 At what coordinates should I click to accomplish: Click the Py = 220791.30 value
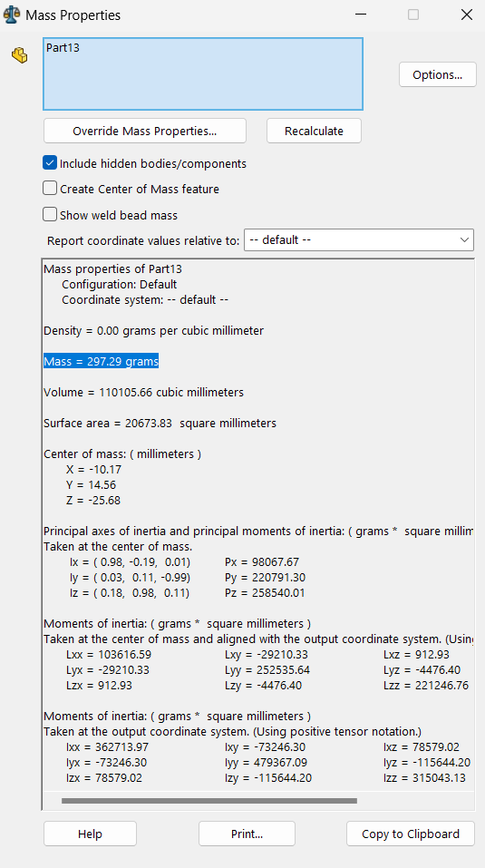point(265,578)
